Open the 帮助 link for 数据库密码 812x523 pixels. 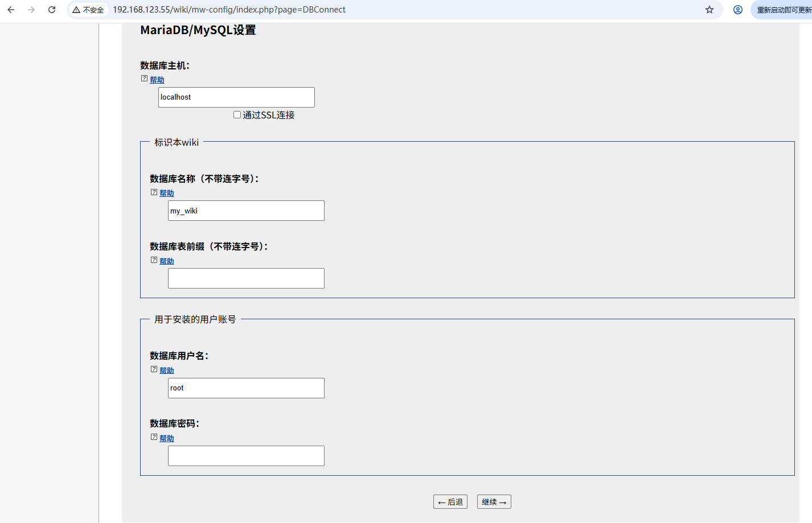point(167,438)
